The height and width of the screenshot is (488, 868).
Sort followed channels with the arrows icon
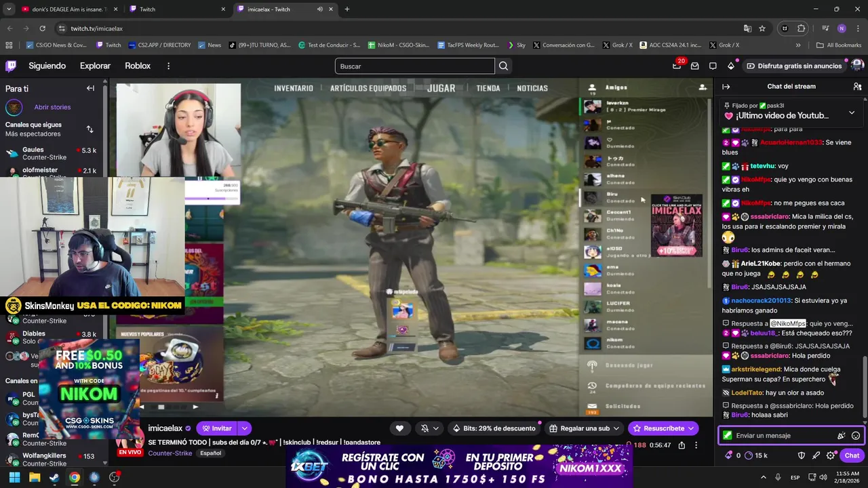pos(90,129)
